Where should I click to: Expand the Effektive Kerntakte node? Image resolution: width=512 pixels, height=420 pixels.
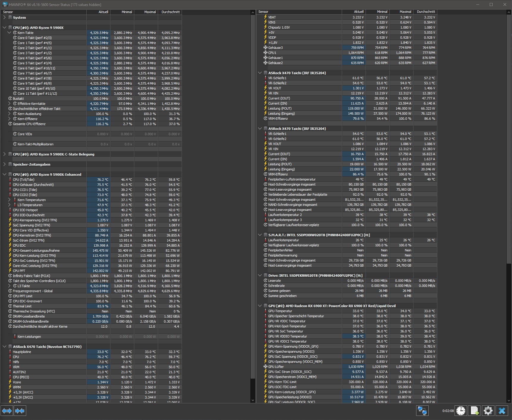[9, 104]
